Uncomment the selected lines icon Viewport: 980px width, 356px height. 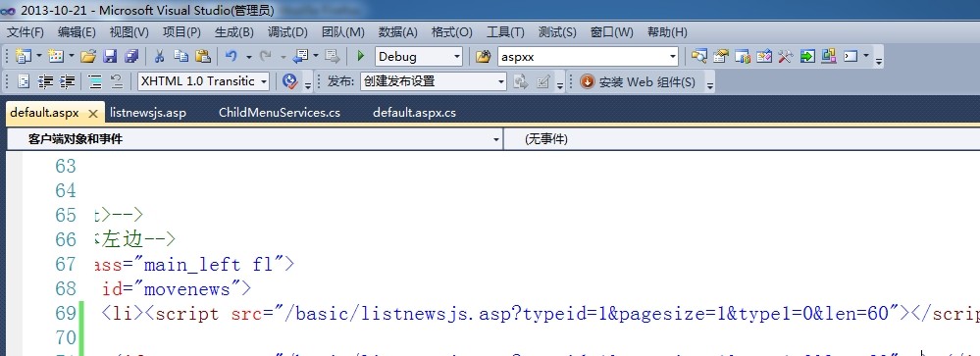(x=117, y=81)
